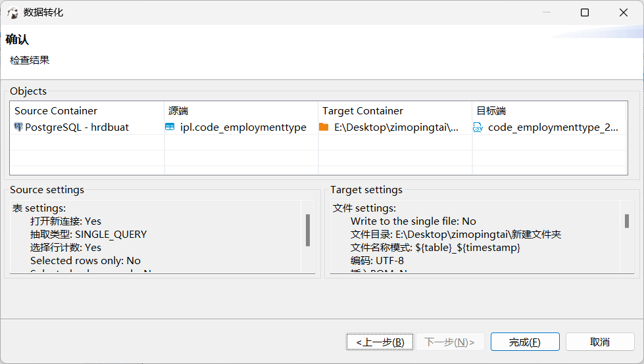This screenshot has width=644, height=364.
Task: Click the Source settings scrollbar
Action: coord(307,230)
